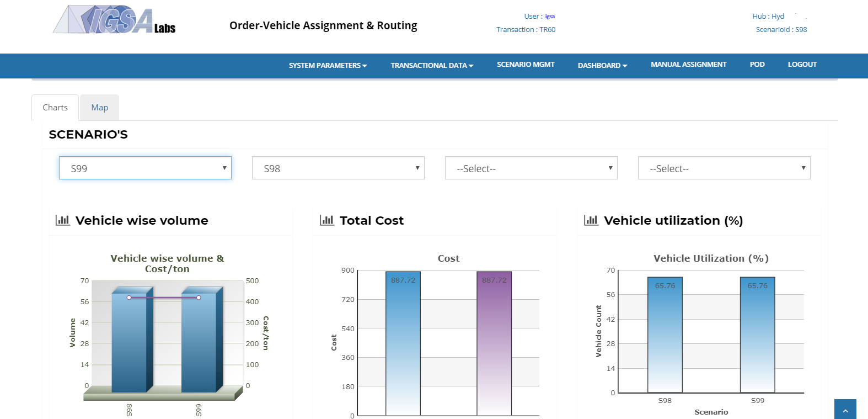The height and width of the screenshot is (419, 868).
Task: Open the Transactional Data menu
Action: (x=432, y=65)
